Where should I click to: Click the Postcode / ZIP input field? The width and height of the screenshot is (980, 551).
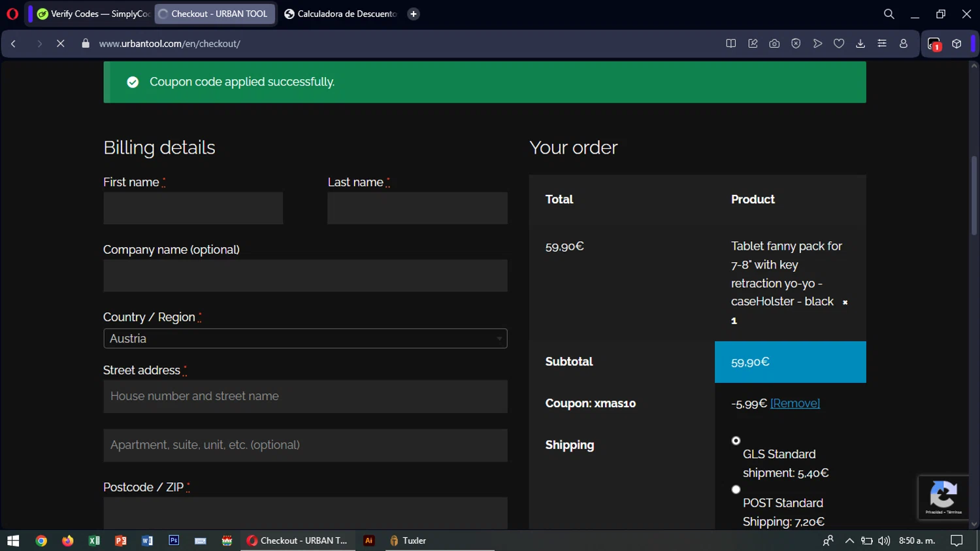tap(305, 513)
